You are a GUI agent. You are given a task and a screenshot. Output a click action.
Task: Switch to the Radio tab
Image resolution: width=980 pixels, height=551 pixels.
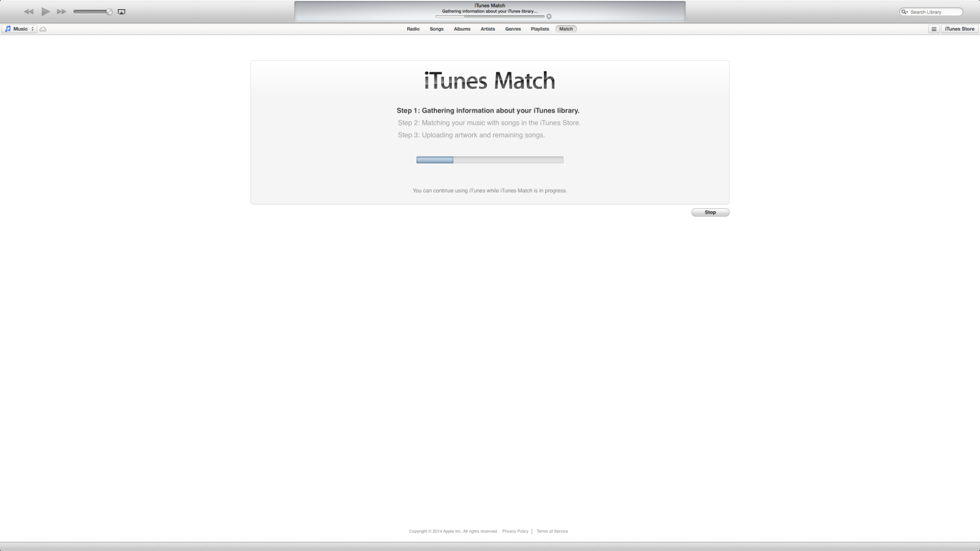413,29
